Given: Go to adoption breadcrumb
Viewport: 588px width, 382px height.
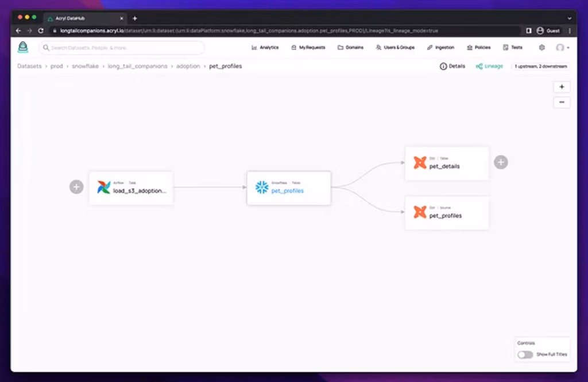Looking at the screenshot, I should pos(188,66).
